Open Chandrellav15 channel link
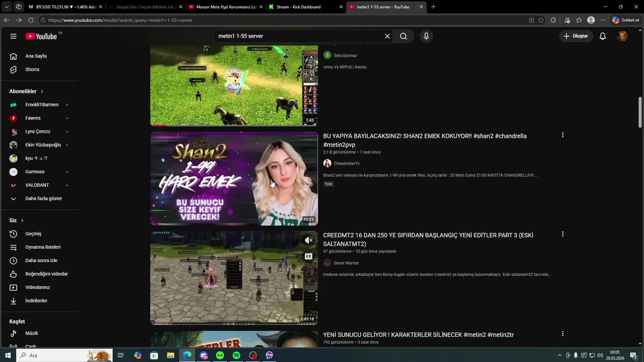Viewport: 644px width, 362px height. [x=346, y=163]
